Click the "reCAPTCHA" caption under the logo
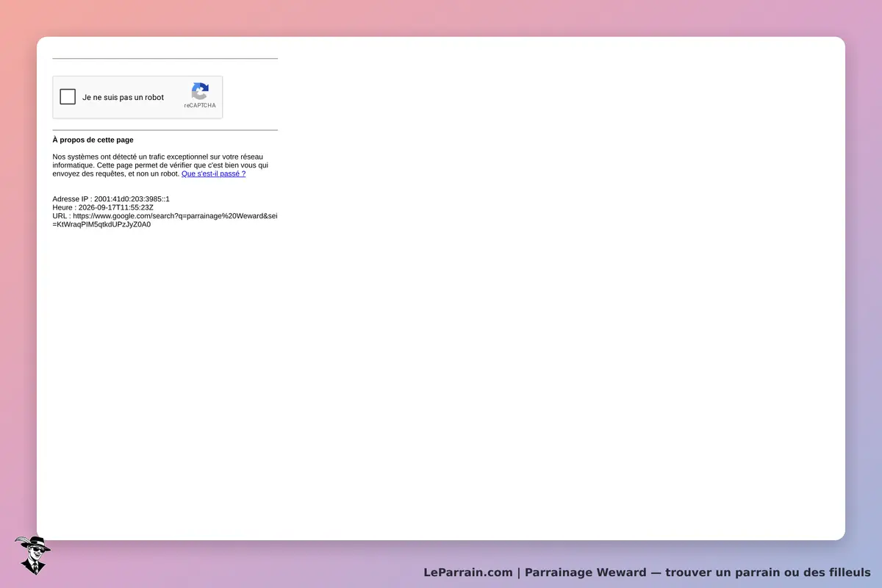The height and width of the screenshot is (588, 882). pyautogui.click(x=200, y=106)
